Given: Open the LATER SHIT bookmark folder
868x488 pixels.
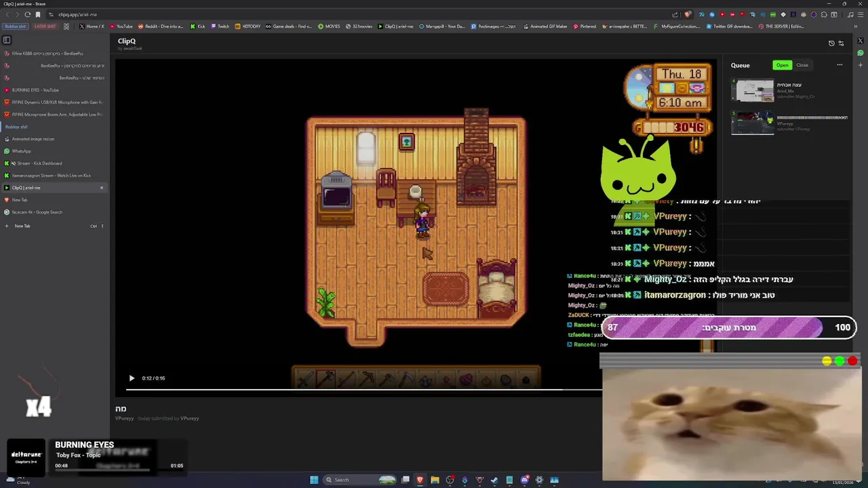Looking at the screenshot, I should tap(45, 26).
